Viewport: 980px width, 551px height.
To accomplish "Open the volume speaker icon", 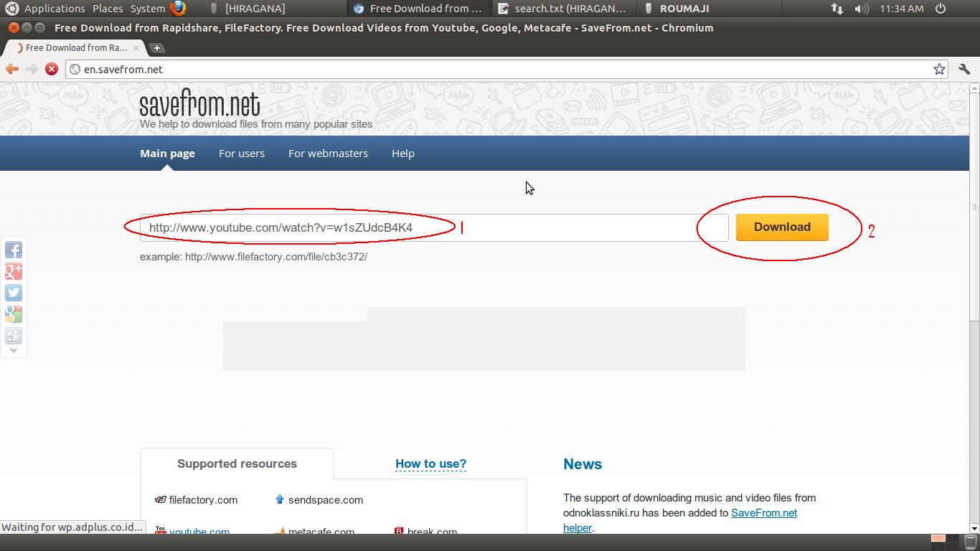I will coord(862,9).
